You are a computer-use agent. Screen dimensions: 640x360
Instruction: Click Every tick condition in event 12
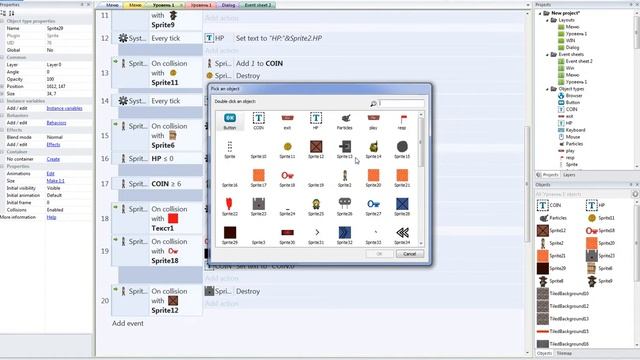[165, 38]
